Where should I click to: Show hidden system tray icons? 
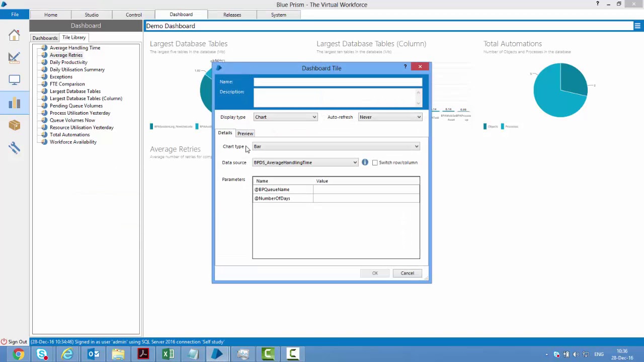click(547, 354)
